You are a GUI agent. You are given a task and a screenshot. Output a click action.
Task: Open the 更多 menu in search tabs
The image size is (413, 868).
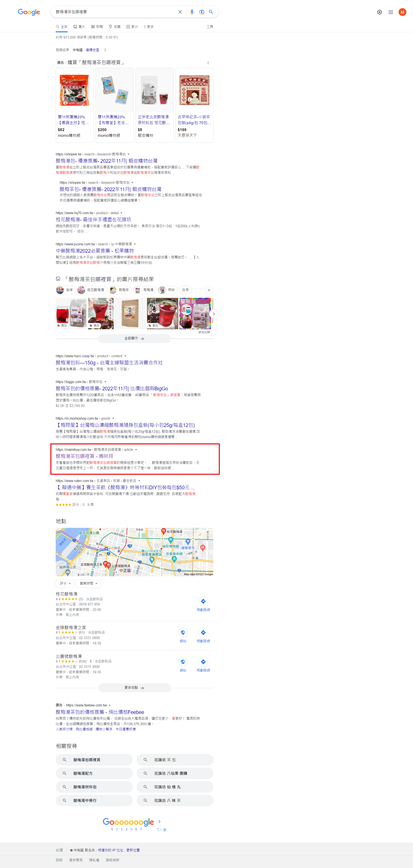click(x=149, y=27)
